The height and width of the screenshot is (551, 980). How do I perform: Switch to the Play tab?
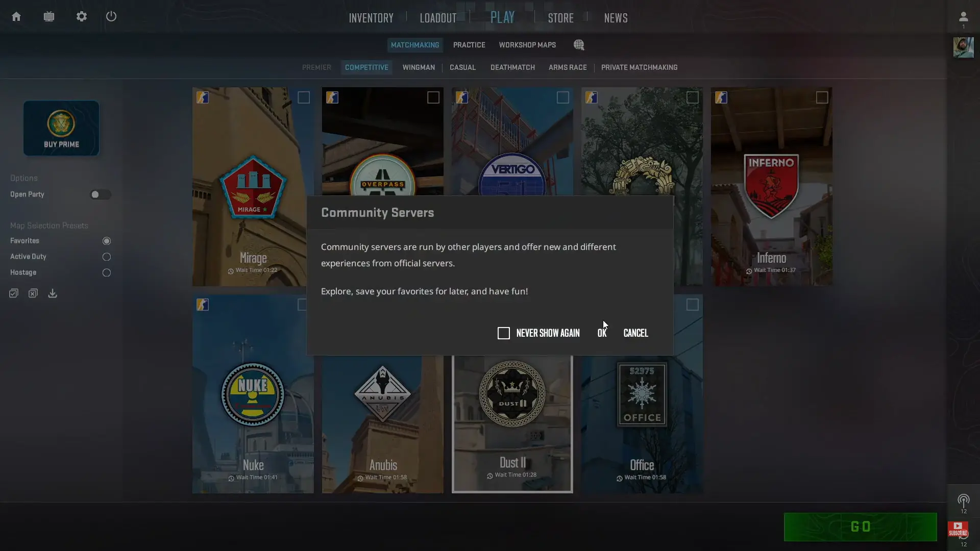(502, 17)
